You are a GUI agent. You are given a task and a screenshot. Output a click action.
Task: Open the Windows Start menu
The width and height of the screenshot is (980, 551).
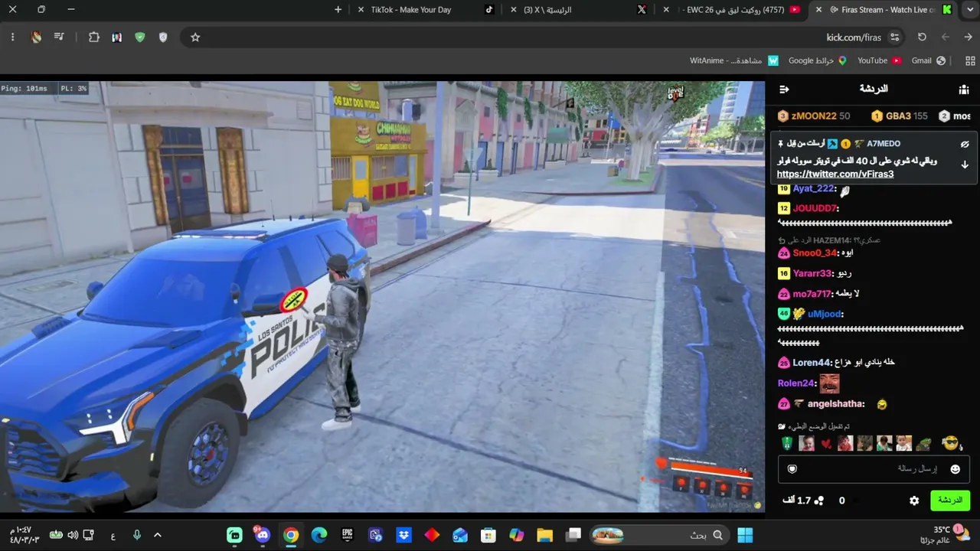tap(745, 535)
